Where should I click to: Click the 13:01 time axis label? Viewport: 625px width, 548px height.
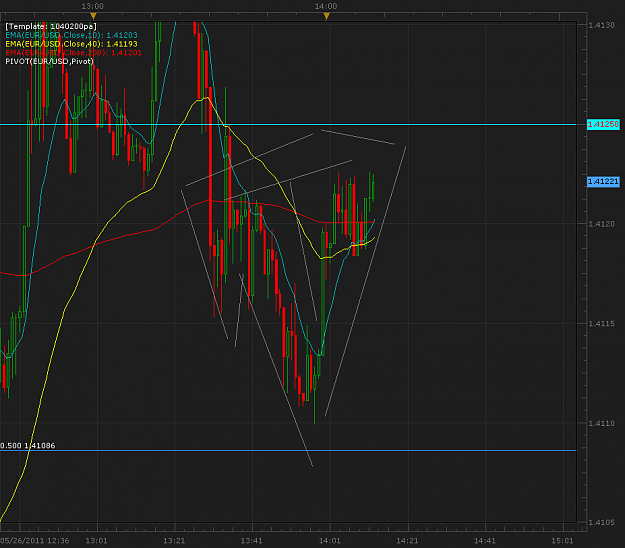tap(96, 541)
